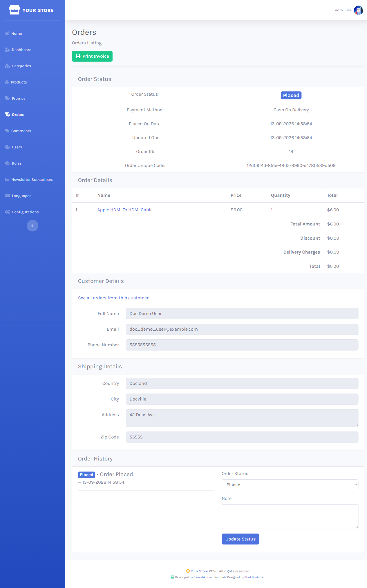Click the Placed badge in Order History

pos(86,475)
